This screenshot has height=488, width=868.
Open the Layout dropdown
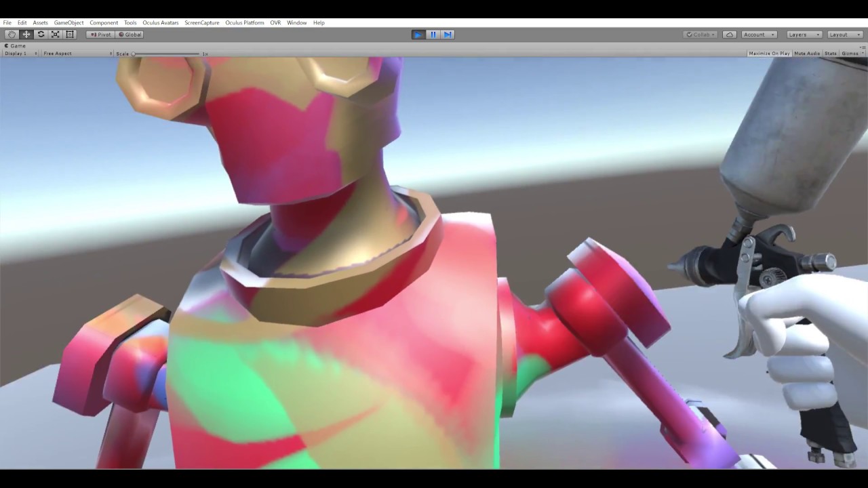click(x=844, y=35)
